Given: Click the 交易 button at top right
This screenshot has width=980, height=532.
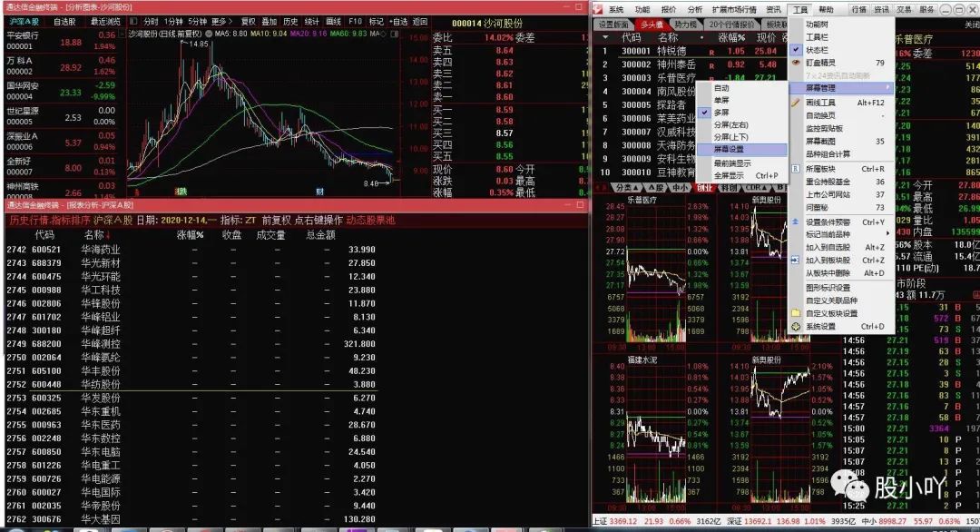Looking at the screenshot, I should [904, 9].
